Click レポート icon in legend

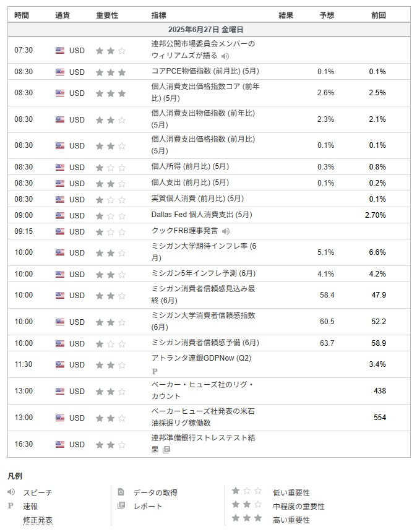point(121,505)
